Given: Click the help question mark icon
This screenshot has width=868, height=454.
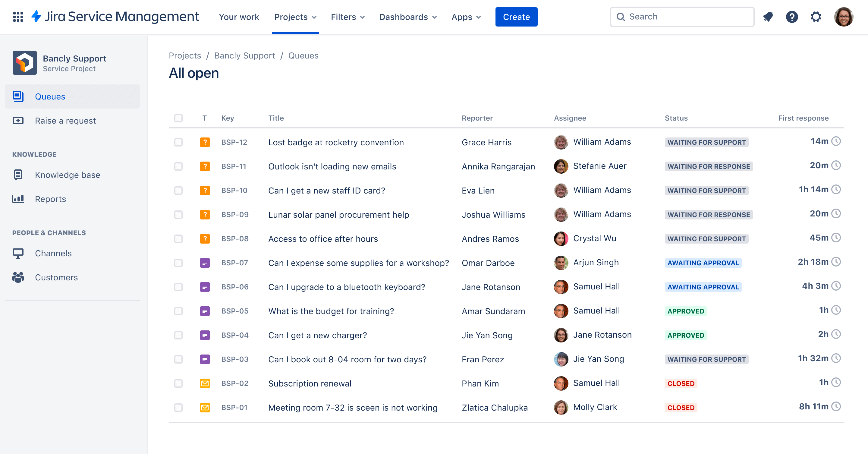Looking at the screenshot, I should tap(791, 16).
